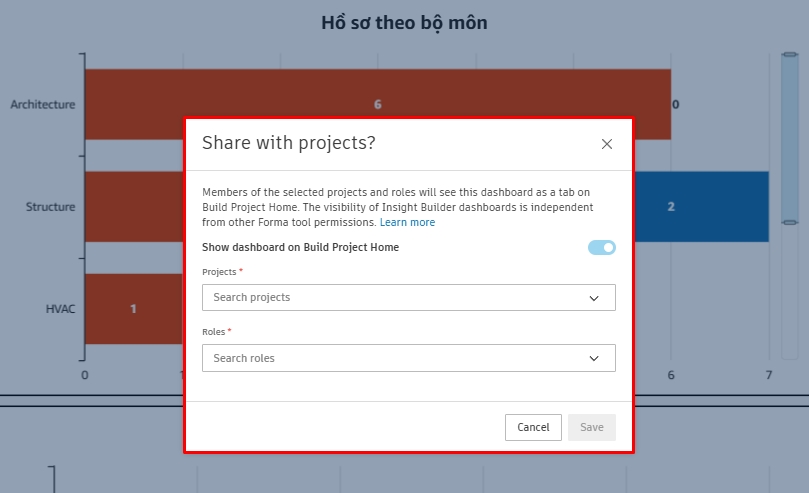Click the Projects field label
The height and width of the screenshot is (493, 809).
coord(219,272)
